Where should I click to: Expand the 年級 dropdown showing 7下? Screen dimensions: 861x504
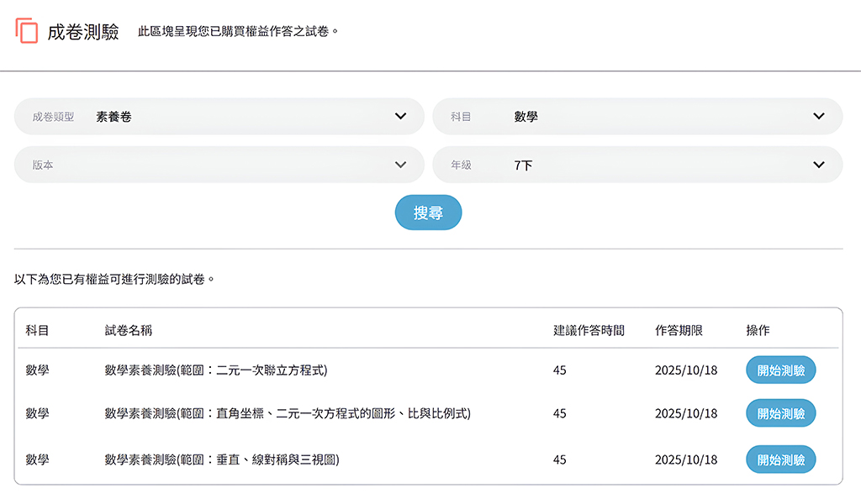click(x=637, y=165)
